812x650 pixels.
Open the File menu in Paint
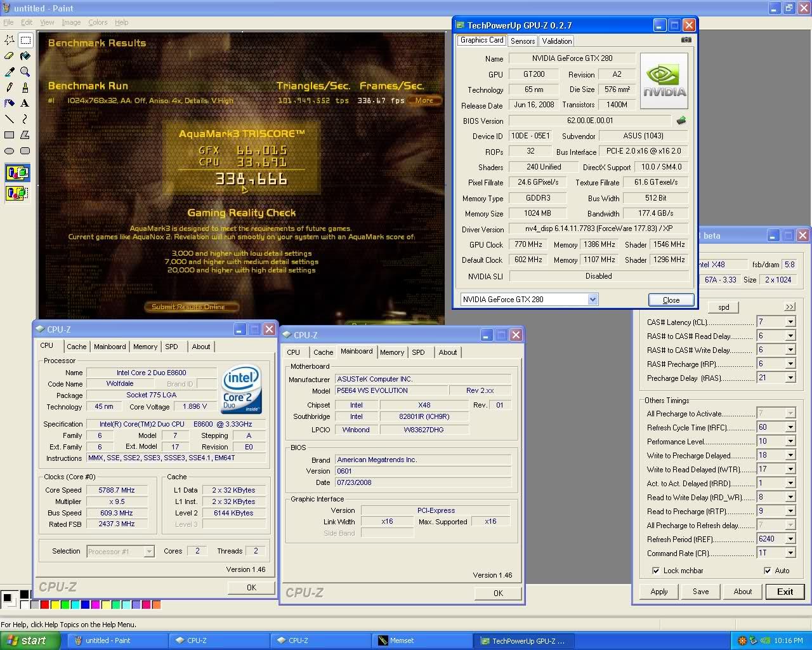(x=8, y=22)
